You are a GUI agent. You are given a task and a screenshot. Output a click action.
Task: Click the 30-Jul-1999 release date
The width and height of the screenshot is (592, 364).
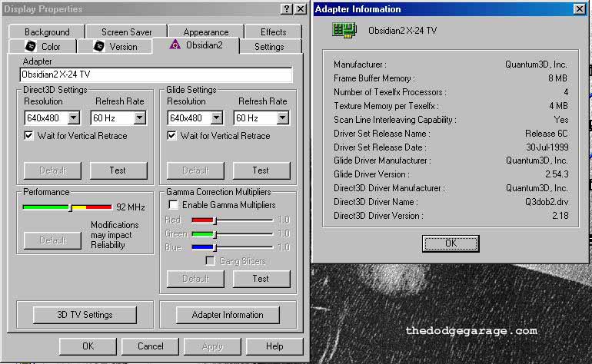[547, 147]
